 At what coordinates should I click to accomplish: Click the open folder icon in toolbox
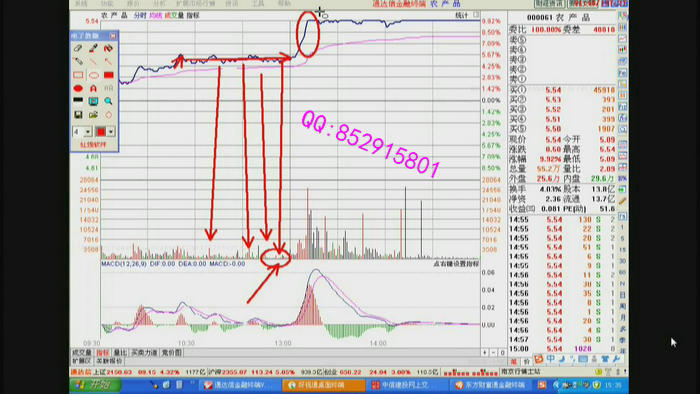coord(93,115)
